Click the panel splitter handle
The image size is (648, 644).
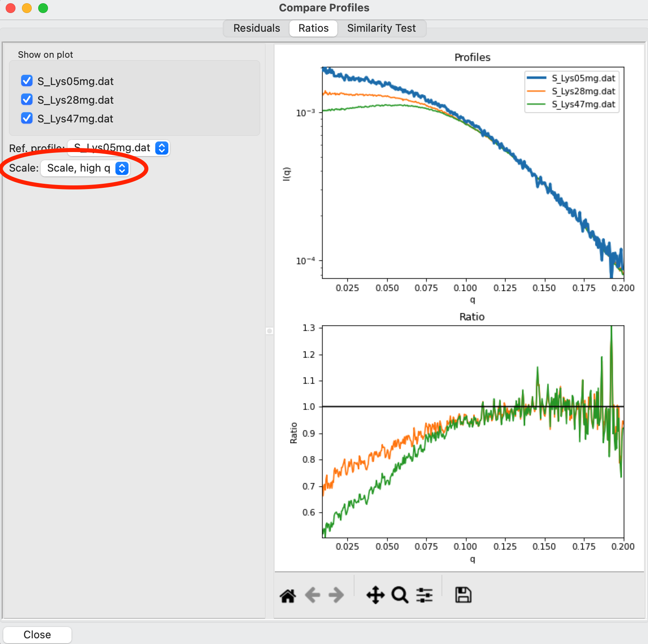click(270, 331)
